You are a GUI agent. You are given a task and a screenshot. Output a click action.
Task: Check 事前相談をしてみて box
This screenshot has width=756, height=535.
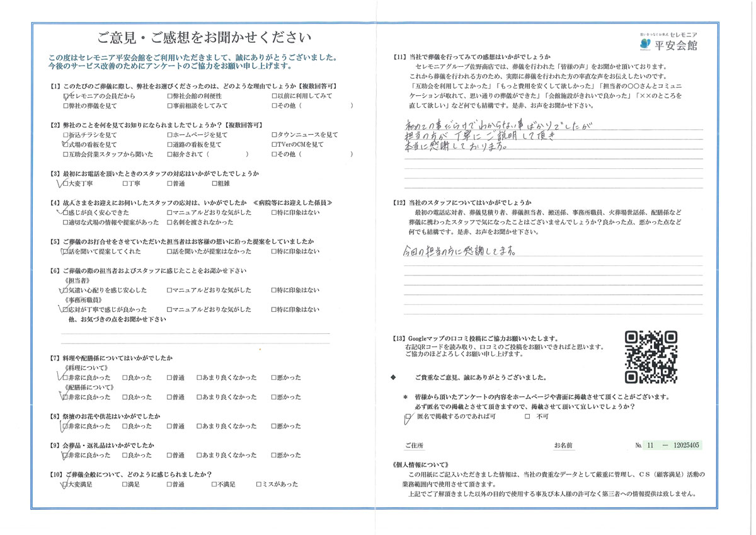point(169,106)
